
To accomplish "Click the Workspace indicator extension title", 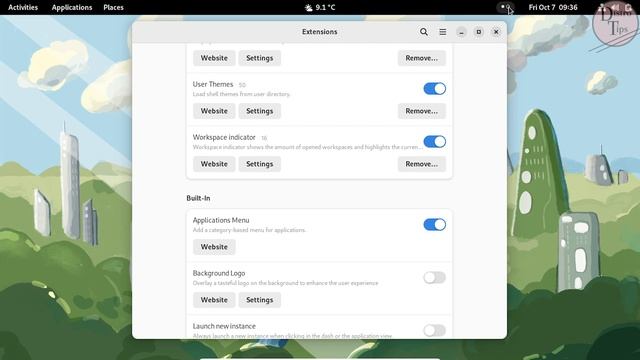I will click(224, 137).
